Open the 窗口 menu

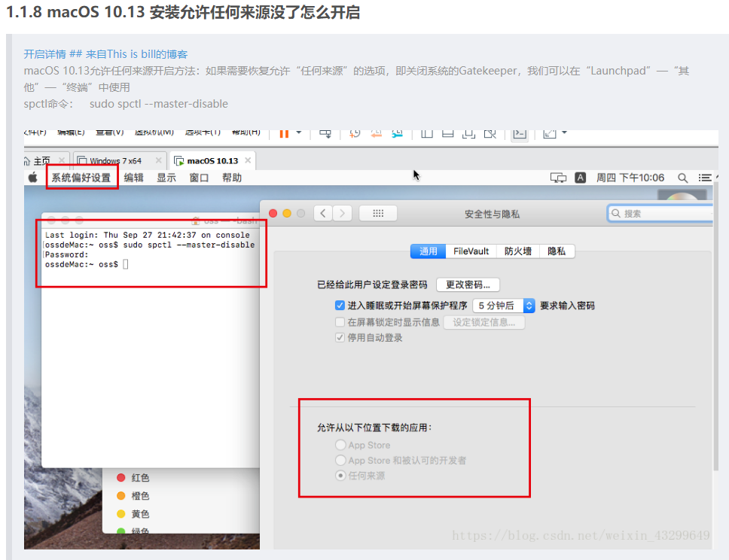point(199,178)
